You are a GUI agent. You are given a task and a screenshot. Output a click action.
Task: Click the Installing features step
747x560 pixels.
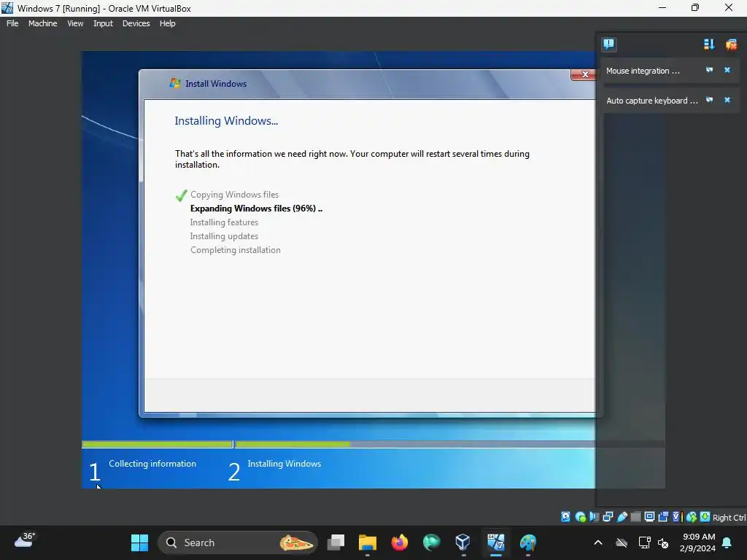224,222
